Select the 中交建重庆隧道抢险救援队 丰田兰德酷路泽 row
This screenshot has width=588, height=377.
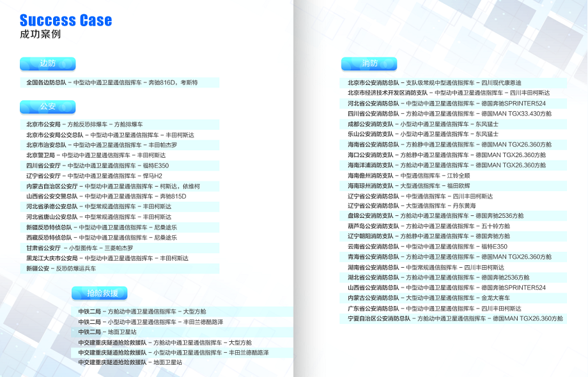[x=182, y=353]
